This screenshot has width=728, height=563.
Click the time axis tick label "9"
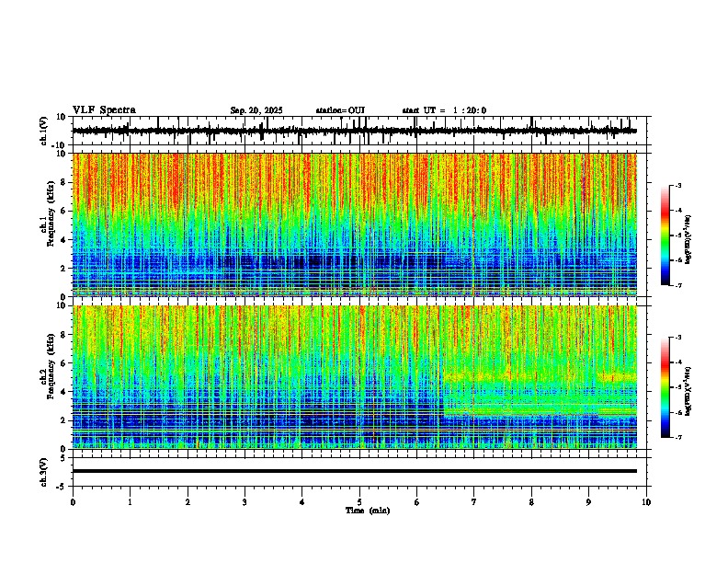[x=588, y=502]
